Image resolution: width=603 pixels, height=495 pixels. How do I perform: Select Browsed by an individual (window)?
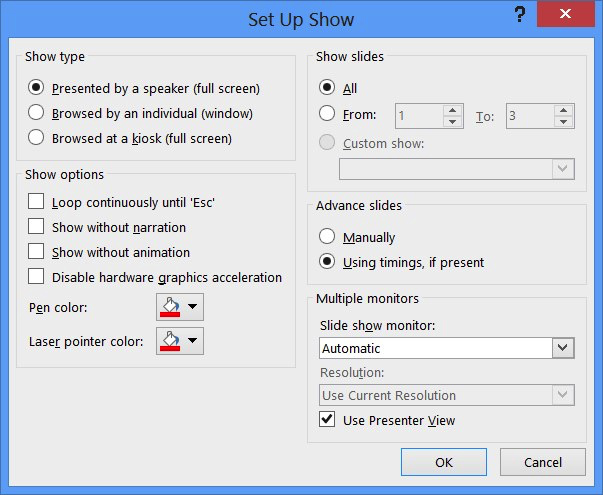pos(36,113)
